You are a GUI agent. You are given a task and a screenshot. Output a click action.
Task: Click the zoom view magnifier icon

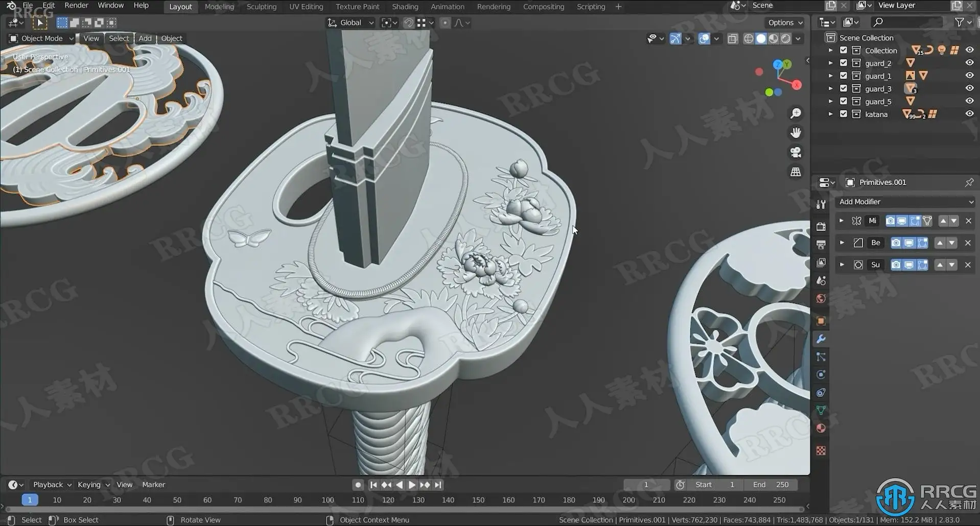click(796, 113)
